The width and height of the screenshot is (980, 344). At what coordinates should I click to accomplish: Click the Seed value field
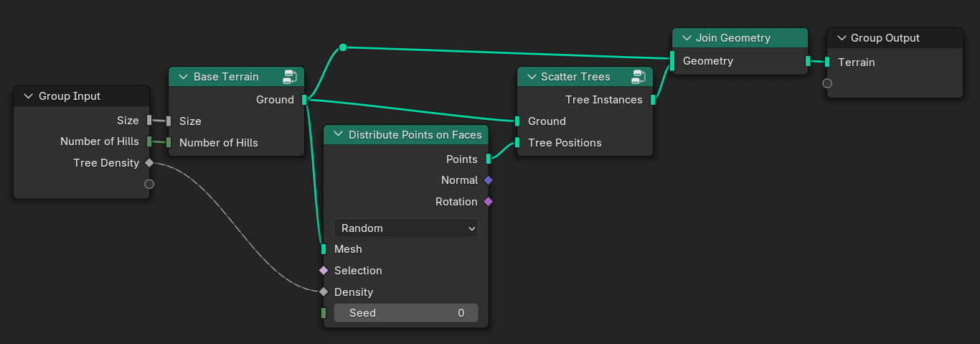coord(406,313)
